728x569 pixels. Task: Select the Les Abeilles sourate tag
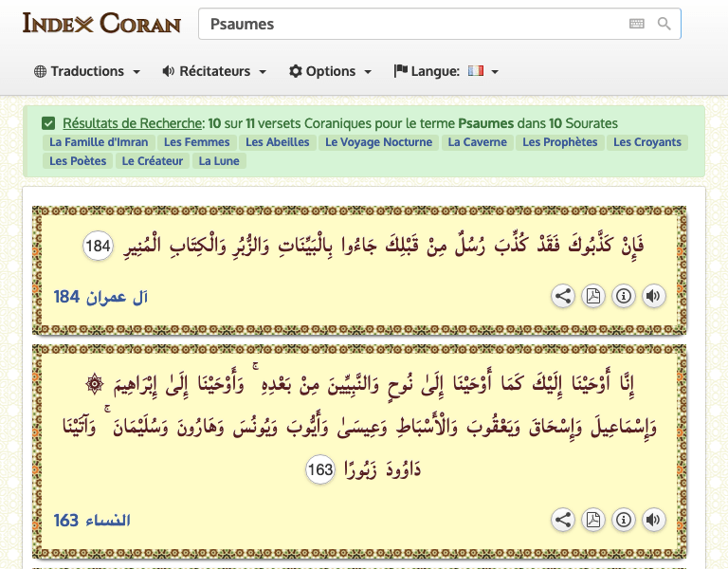point(277,142)
